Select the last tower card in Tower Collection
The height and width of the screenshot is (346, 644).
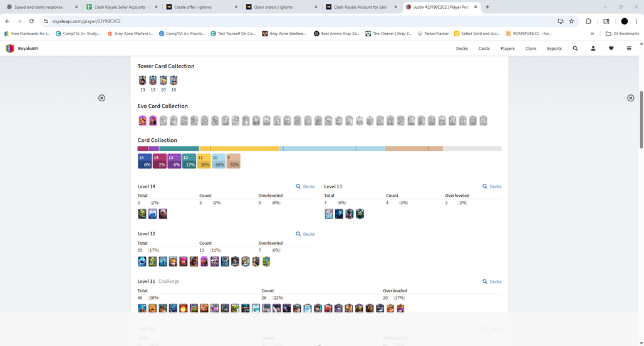pyautogui.click(x=174, y=80)
